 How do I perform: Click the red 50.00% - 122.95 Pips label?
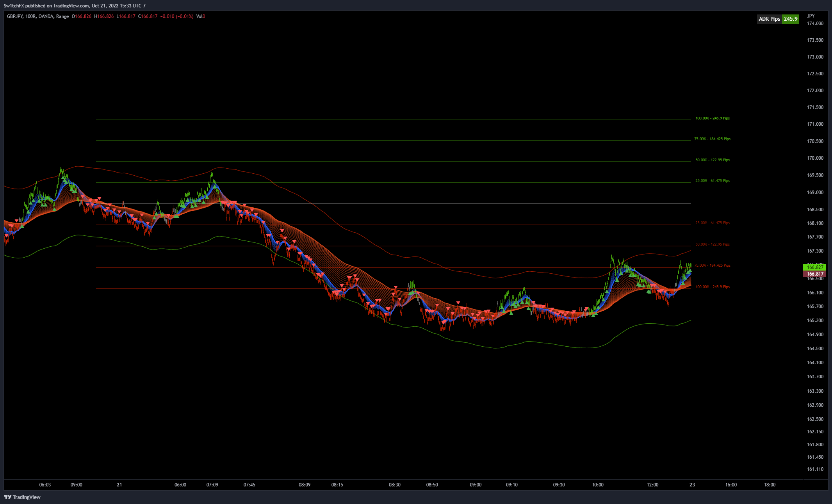coord(713,244)
